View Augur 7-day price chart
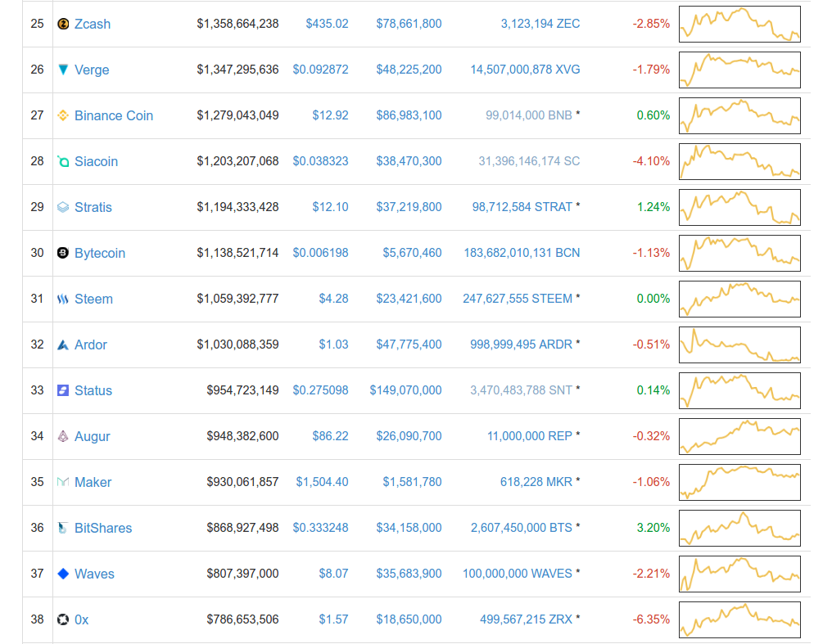 (739, 436)
